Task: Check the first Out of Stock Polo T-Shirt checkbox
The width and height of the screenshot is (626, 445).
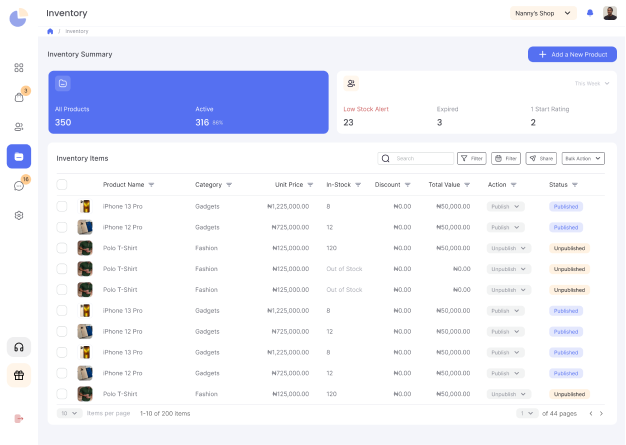Action: (x=61, y=269)
